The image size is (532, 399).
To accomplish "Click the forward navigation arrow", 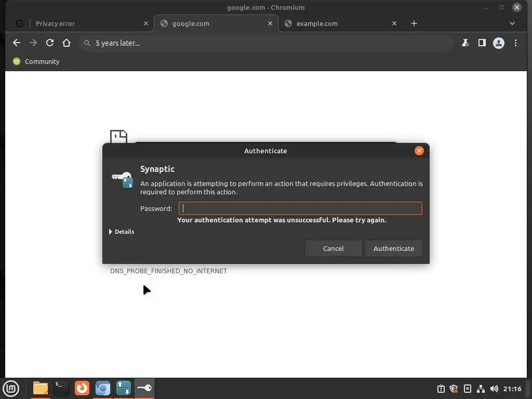I will (x=33, y=43).
